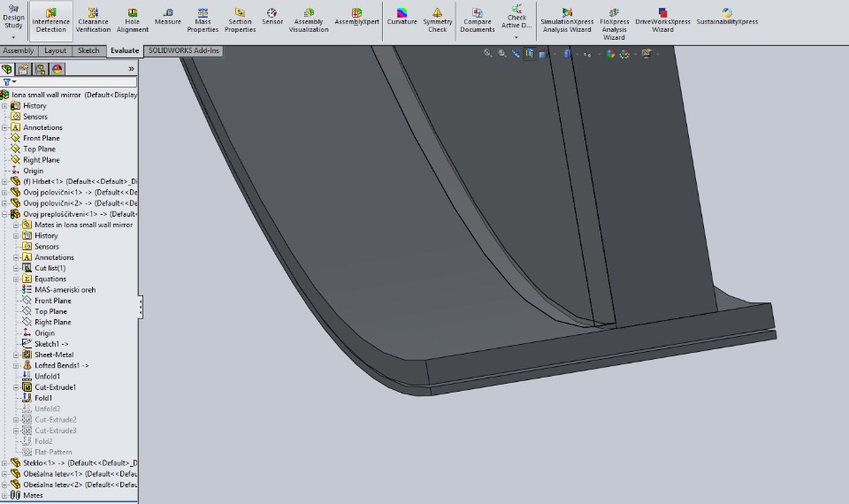
Task: Select the Measure tool
Action: [168, 17]
